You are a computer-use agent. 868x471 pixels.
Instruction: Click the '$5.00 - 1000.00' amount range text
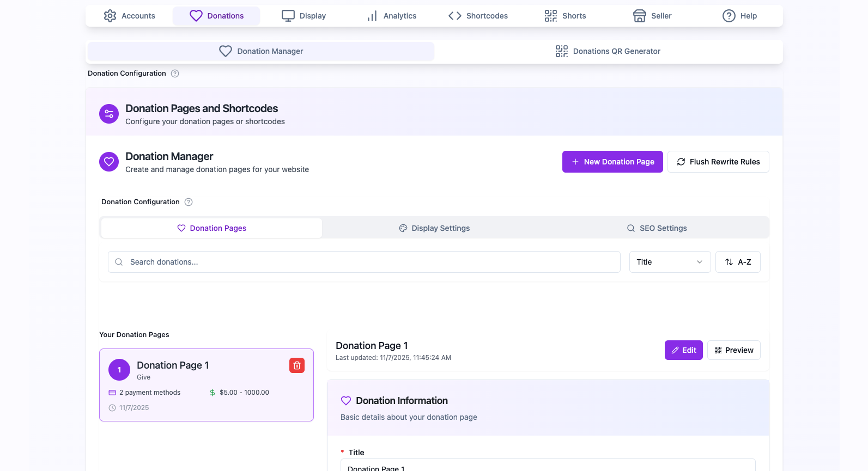[x=244, y=393]
